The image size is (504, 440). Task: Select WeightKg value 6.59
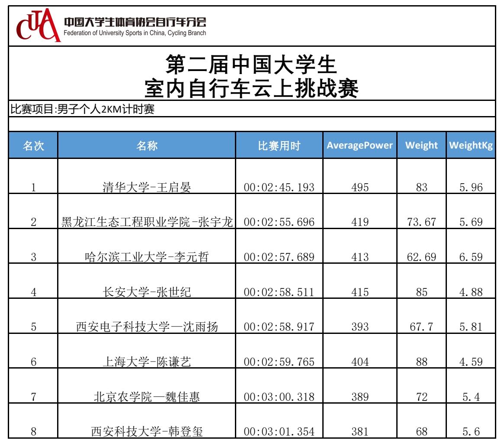471,257
